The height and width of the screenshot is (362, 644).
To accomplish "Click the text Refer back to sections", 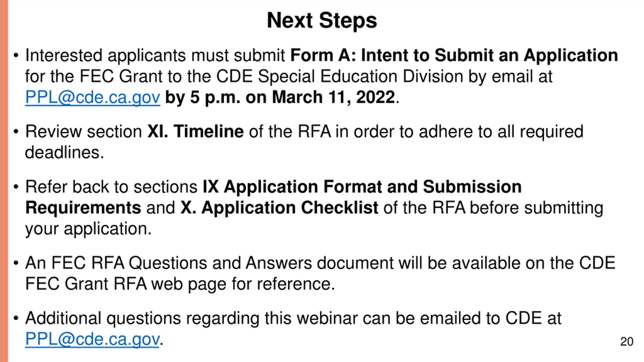I will click(x=111, y=187).
